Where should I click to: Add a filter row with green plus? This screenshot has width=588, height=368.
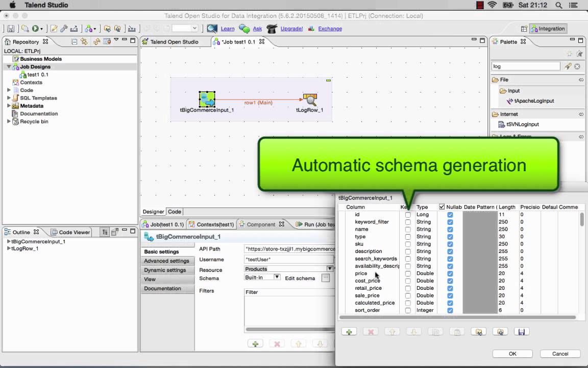point(255,343)
